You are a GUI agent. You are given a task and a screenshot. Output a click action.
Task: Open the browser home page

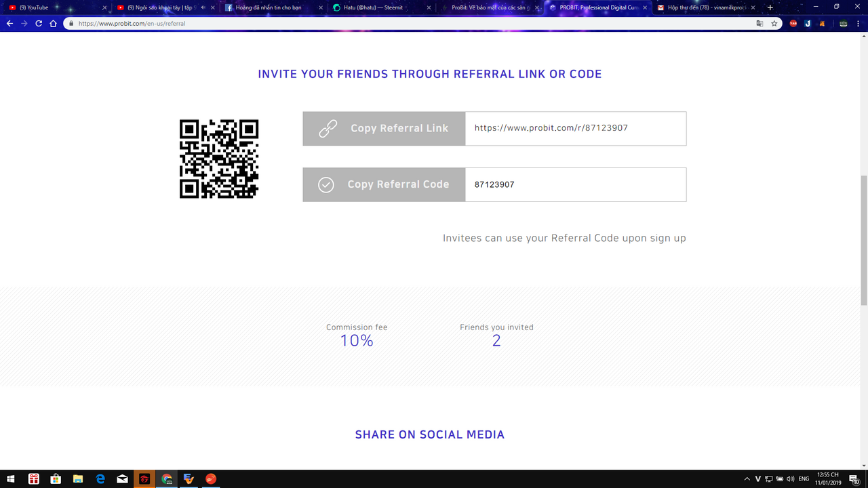54,23
